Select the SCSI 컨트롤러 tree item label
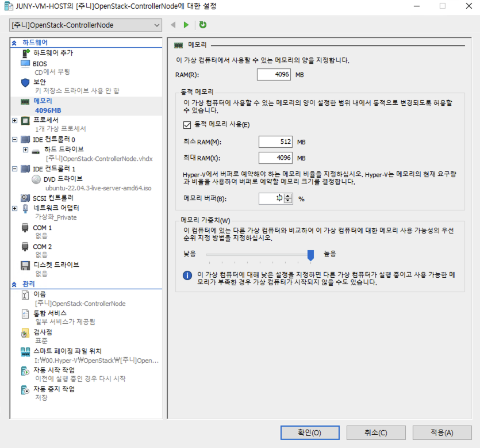The width and height of the screenshot is (480, 448). pyautogui.click(x=53, y=198)
